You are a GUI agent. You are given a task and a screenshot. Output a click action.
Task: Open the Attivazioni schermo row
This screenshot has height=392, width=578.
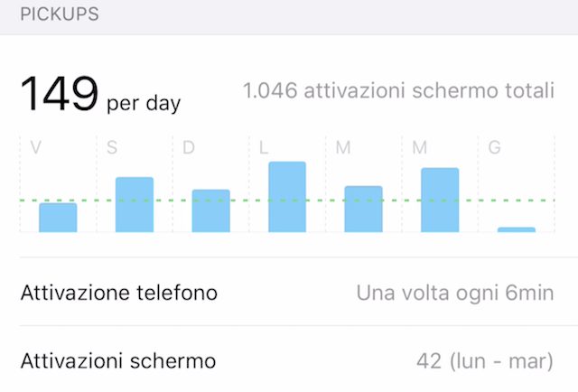(x=289, y=360)
